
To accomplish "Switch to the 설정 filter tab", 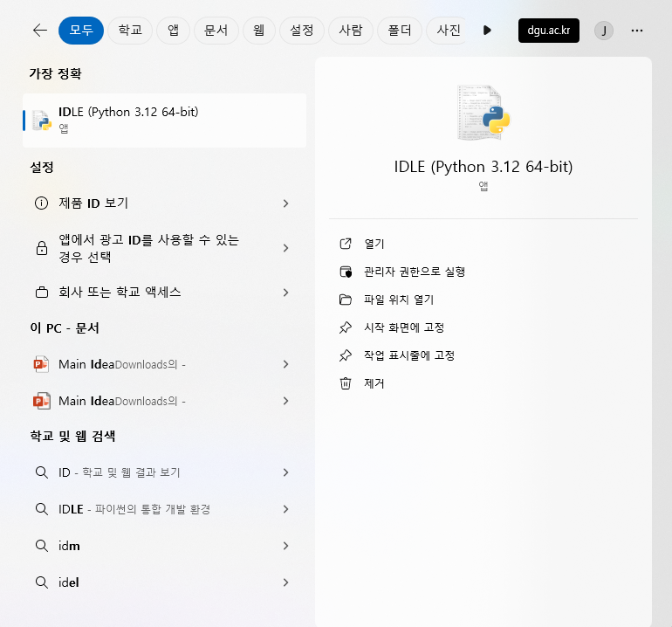I will tap(302, 31).
